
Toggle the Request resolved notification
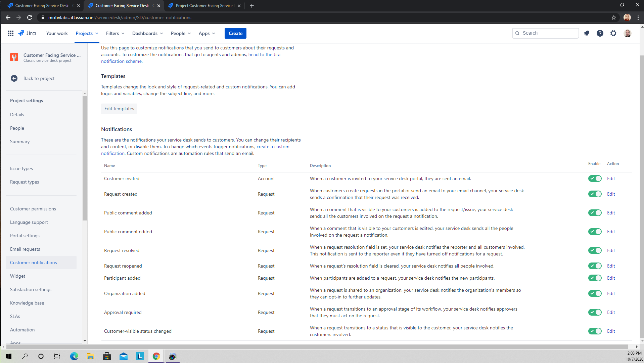(595, 250)
